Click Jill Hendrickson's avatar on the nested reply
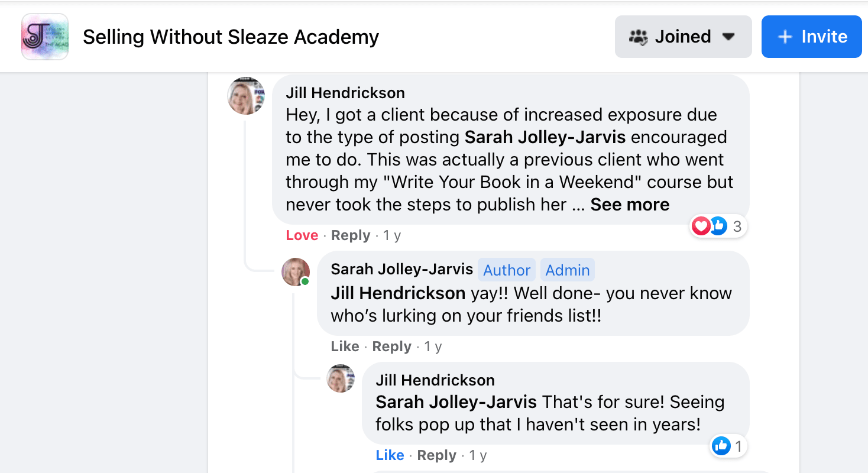 pos(341,378)
